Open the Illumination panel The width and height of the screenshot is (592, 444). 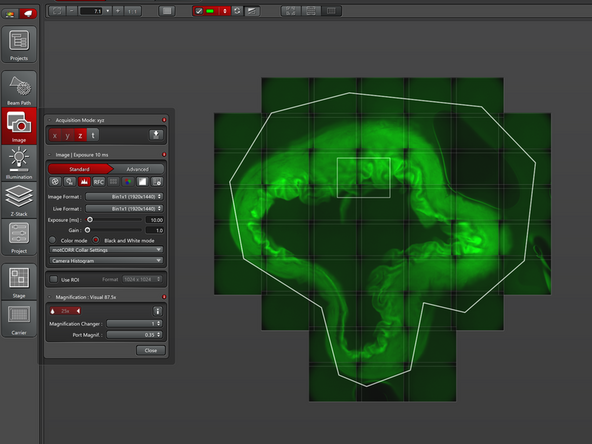(x=19, y=163)
